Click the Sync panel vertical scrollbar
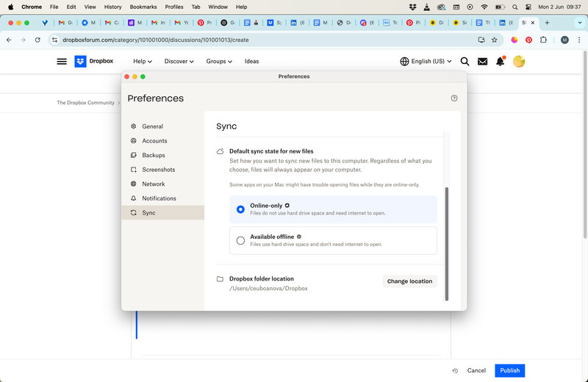 click(447, 242)
